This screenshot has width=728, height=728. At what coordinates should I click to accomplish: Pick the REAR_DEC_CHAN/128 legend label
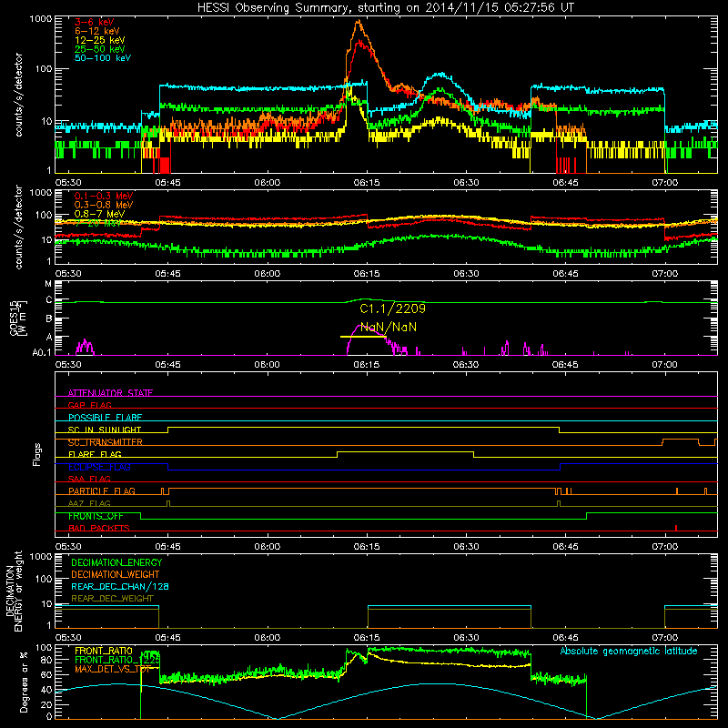click(120, 586)
